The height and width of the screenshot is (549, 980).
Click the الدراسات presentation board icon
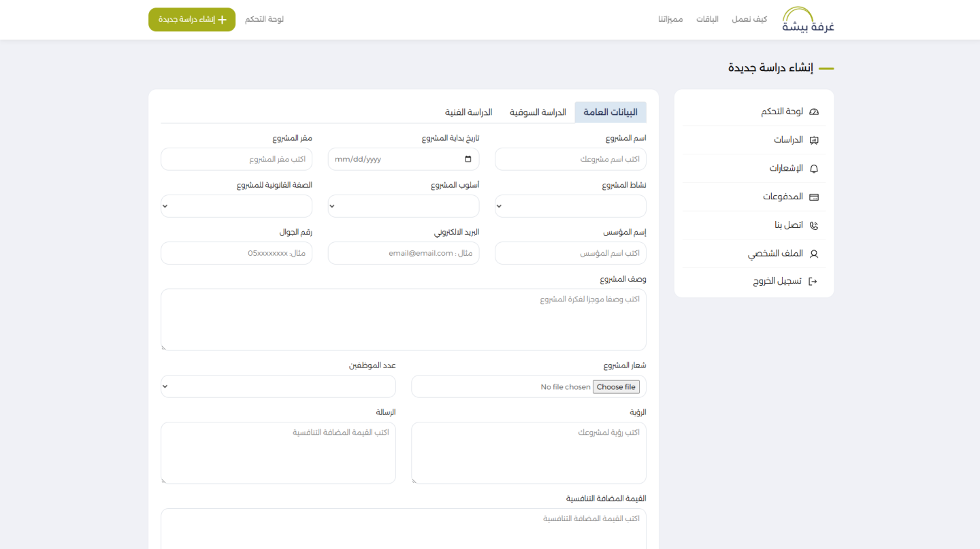(814, 140)
